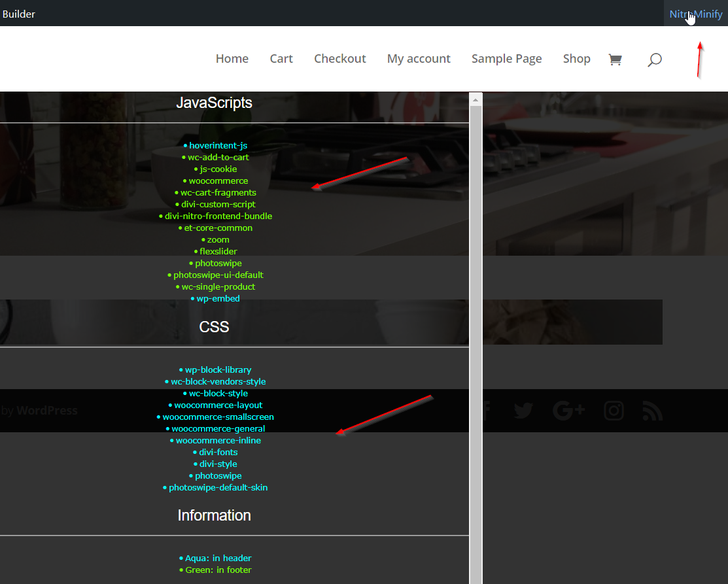
Task: Open the Shop menu item
Action: point(576,58)
